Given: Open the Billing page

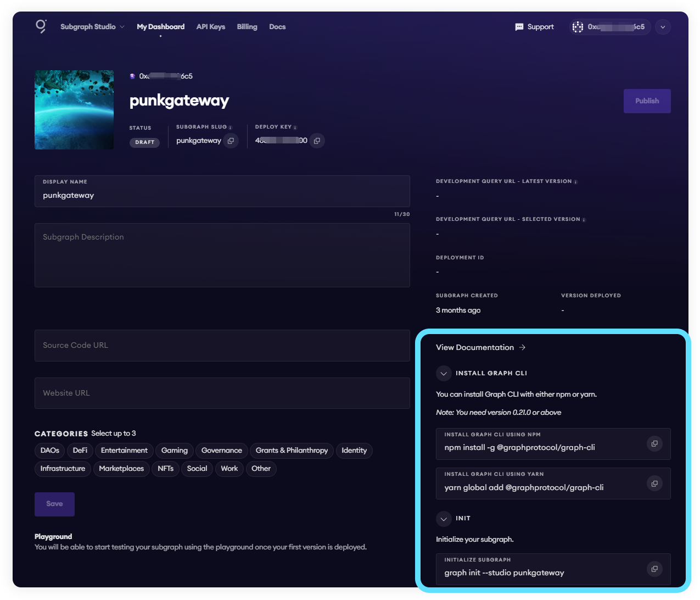Looking at the screenshot, I should click(x=247, y=26).
